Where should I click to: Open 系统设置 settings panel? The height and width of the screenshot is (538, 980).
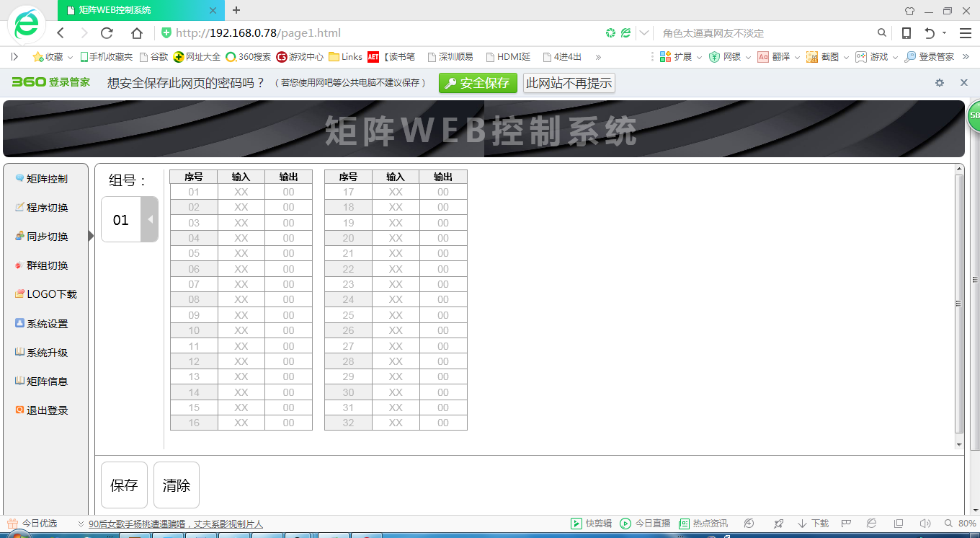[x=45, y=323]
